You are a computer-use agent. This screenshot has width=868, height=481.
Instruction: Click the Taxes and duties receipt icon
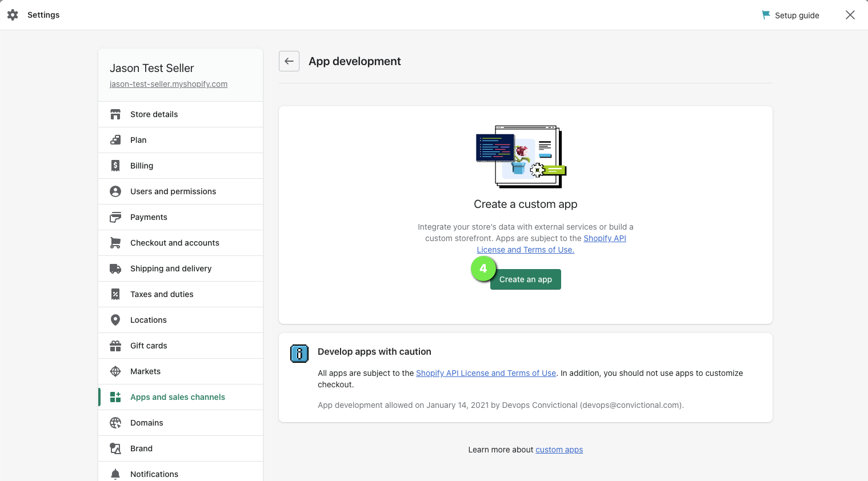coord(115,294)
